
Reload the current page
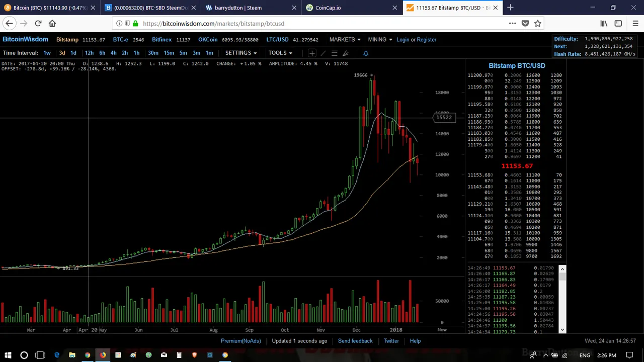pos(38,24)
